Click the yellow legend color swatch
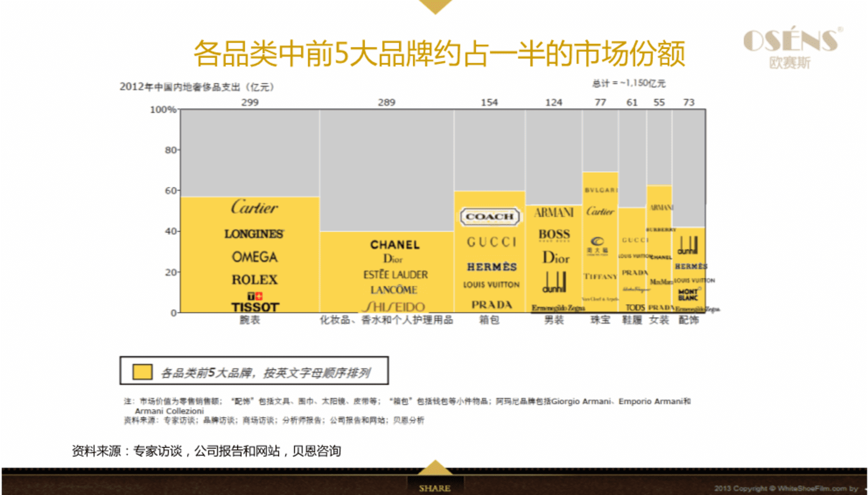The height and width of the screenshot is (495, 868). (142, 372)
